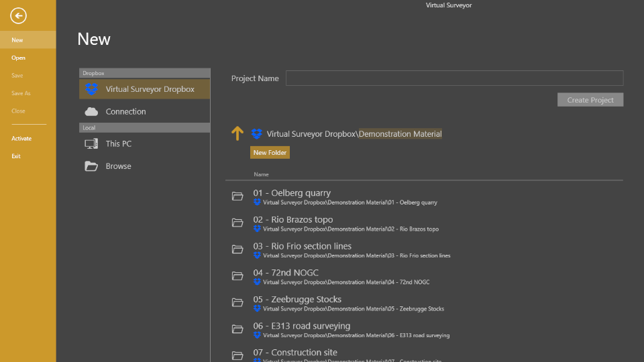The width and height of the screenshot is (644, 362).
Task: Click Dropbox icon in Rio Brazos topo path line
Action: [257, 229]
